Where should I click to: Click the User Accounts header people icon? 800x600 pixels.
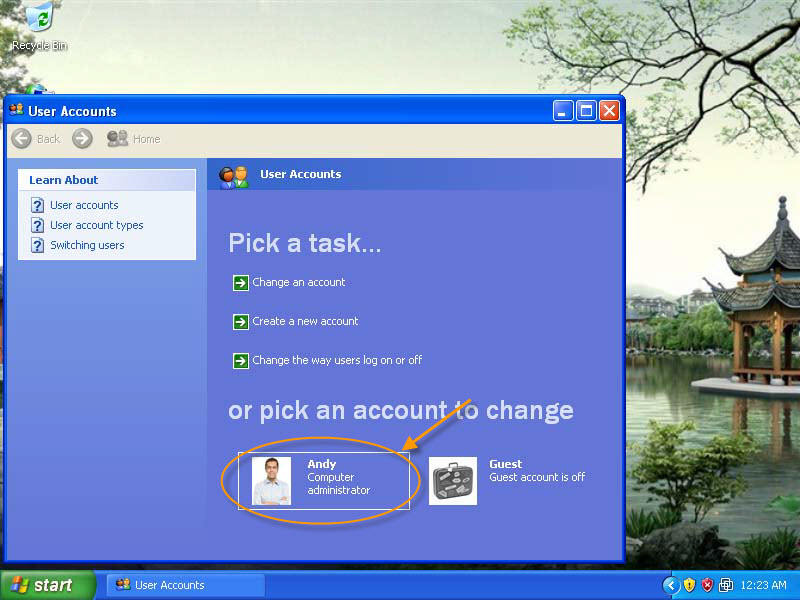tap(234, 177)
